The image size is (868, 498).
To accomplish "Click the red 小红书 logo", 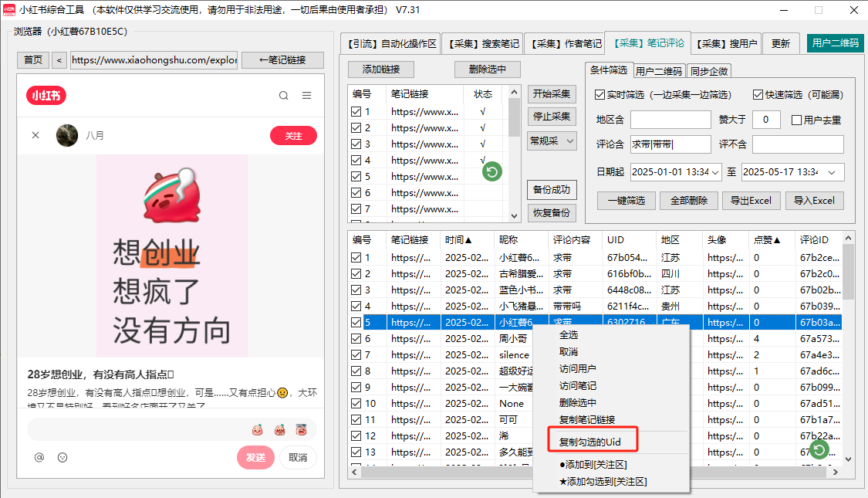I will tap(46, 96).
